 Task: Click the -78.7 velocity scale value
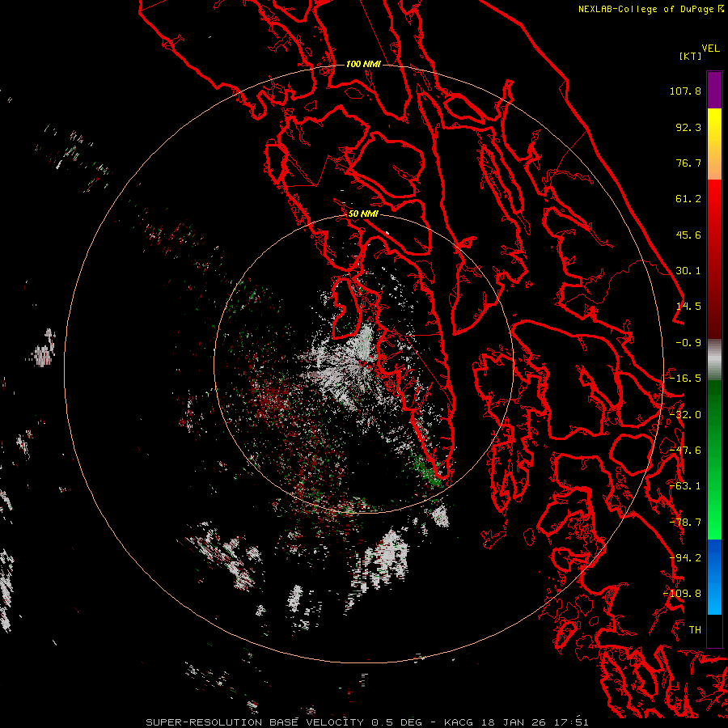click(685, 523)
